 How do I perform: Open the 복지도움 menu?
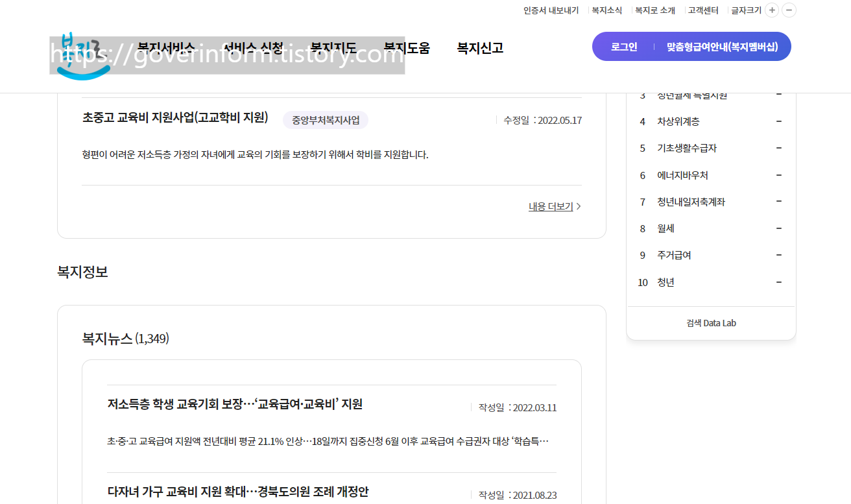pyautogui.click(x=407, y=47)
